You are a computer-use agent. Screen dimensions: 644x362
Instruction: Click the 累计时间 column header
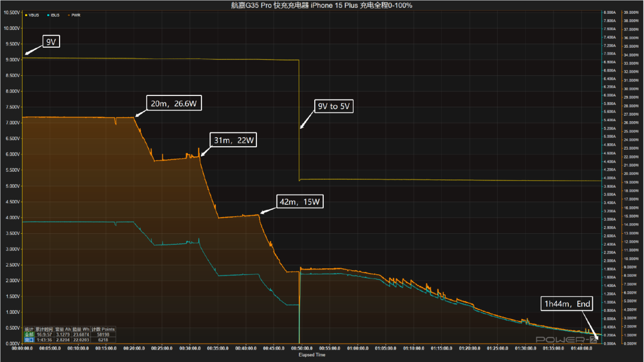coord(44,329)
